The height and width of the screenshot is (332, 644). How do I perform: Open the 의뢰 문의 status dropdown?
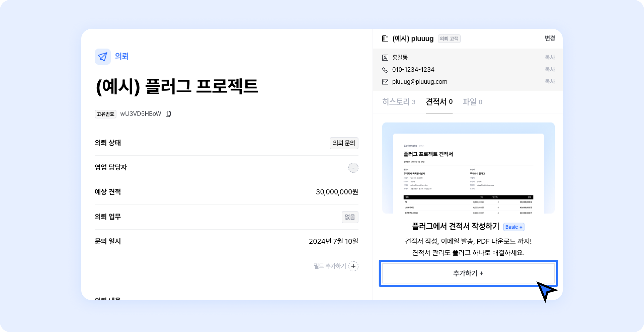pos(344,143)
